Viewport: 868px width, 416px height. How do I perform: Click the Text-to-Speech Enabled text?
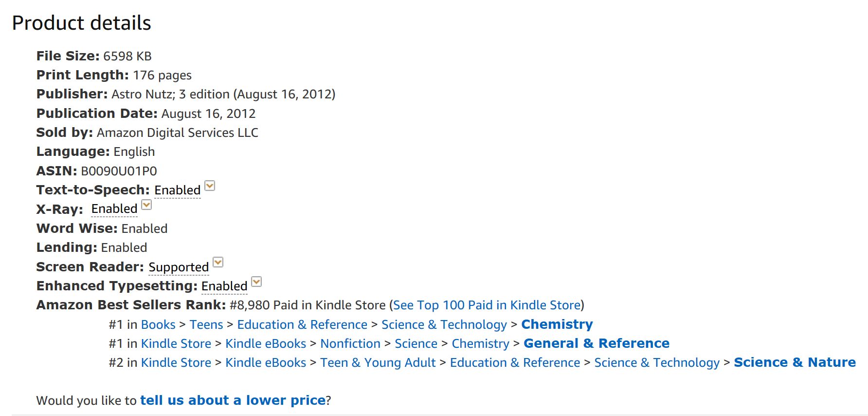(177, 190)
